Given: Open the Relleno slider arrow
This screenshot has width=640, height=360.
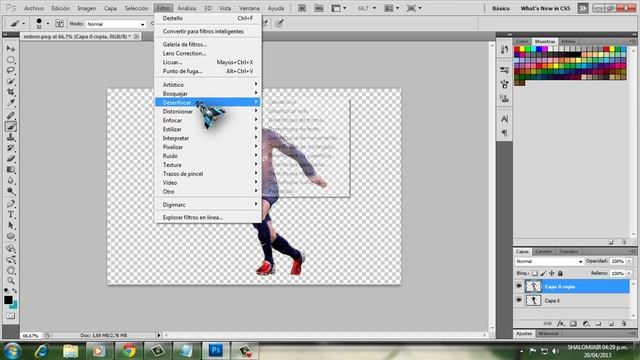Looking at the screenshot, I should (x=629, y=273).
